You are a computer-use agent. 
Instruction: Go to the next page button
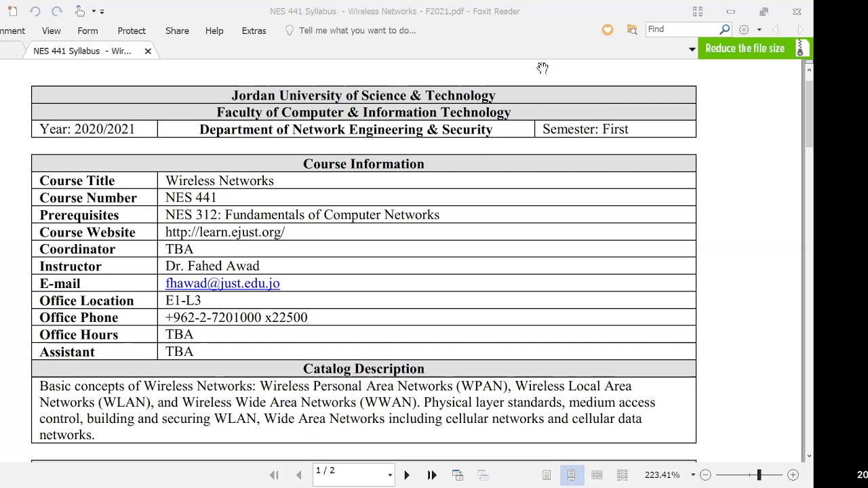[x=407, y=475]
